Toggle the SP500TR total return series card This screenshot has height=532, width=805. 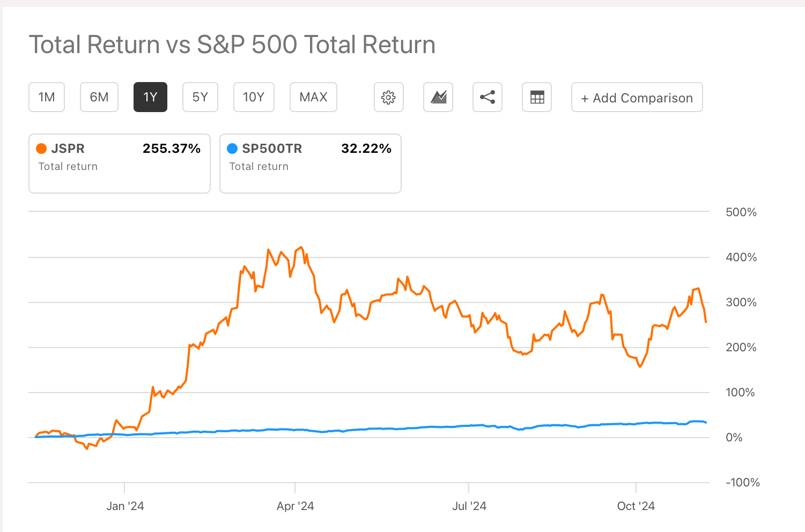click(x=310, y=164)
